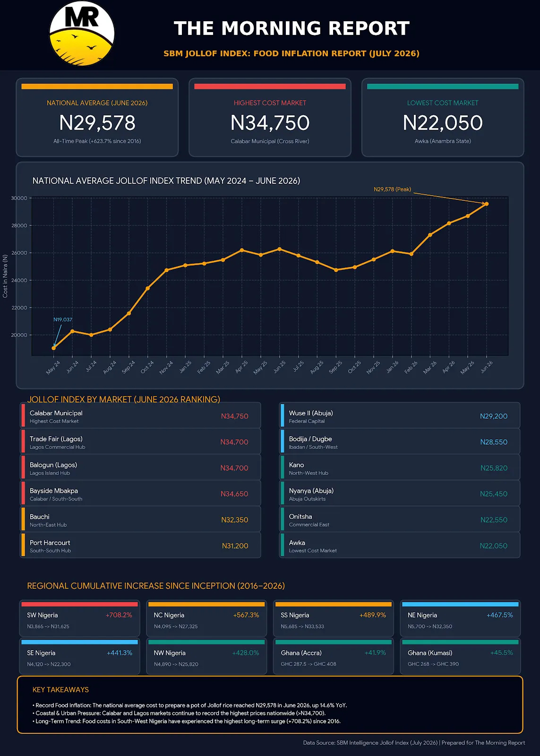Viewport: 540px width, 756px height.
Task: Click the THE MORNING REPORT title
Action: (x=291, y=28)
